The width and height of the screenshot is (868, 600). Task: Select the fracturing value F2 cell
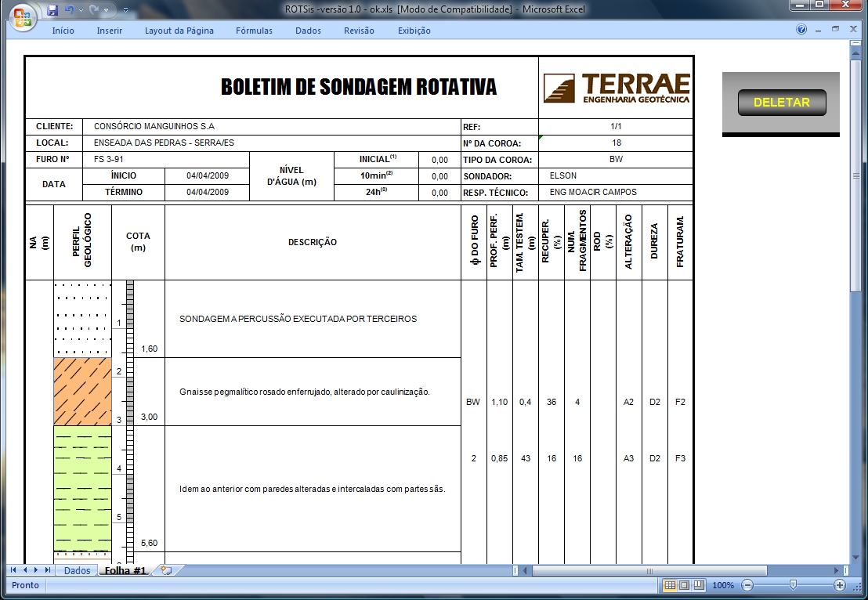coord(680,402)
